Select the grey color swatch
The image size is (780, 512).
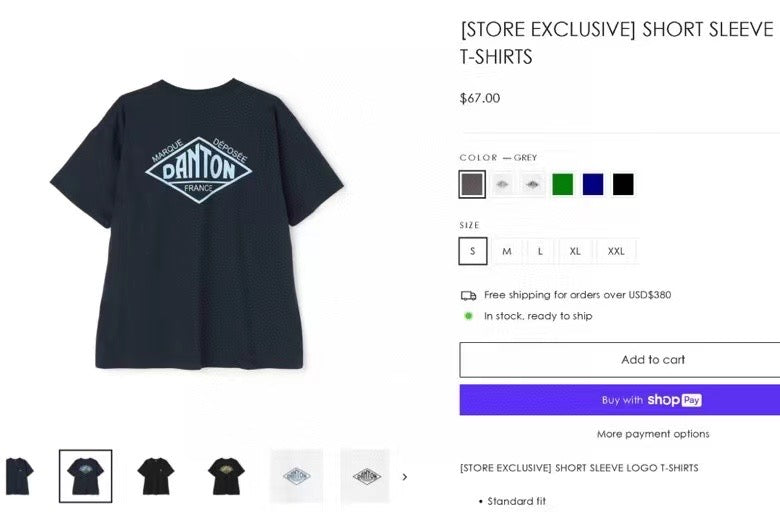[472, 184]
